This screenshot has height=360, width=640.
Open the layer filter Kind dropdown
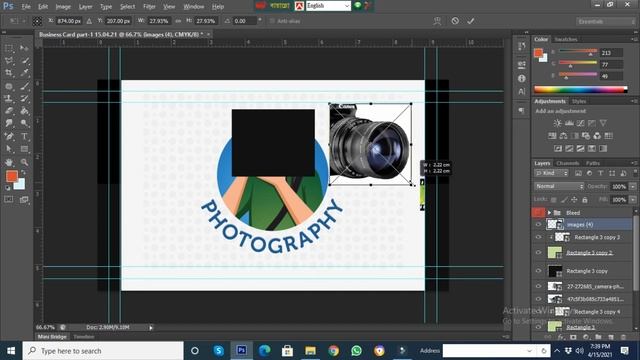(x=551, y=173)
